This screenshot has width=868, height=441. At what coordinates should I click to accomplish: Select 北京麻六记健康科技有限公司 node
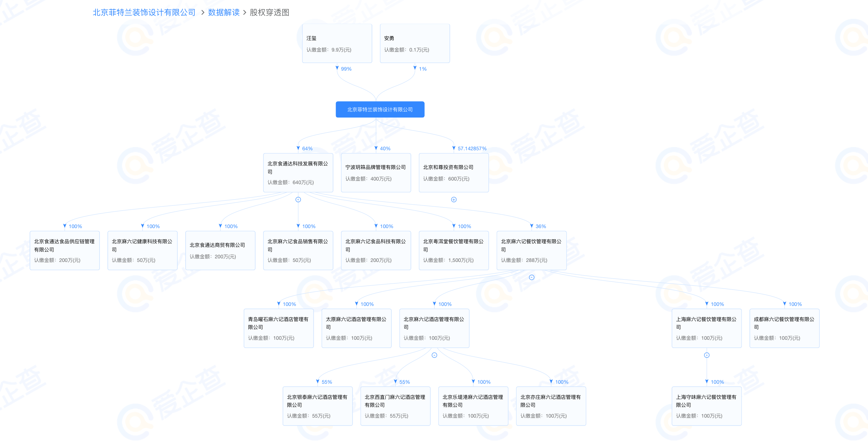point(142,250)
